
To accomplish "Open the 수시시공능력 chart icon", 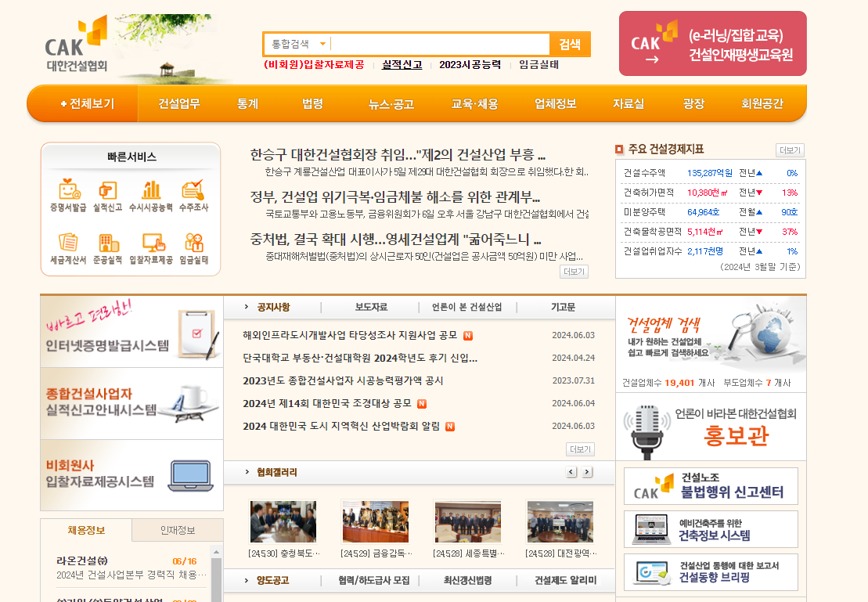I will tap(150, 196).
